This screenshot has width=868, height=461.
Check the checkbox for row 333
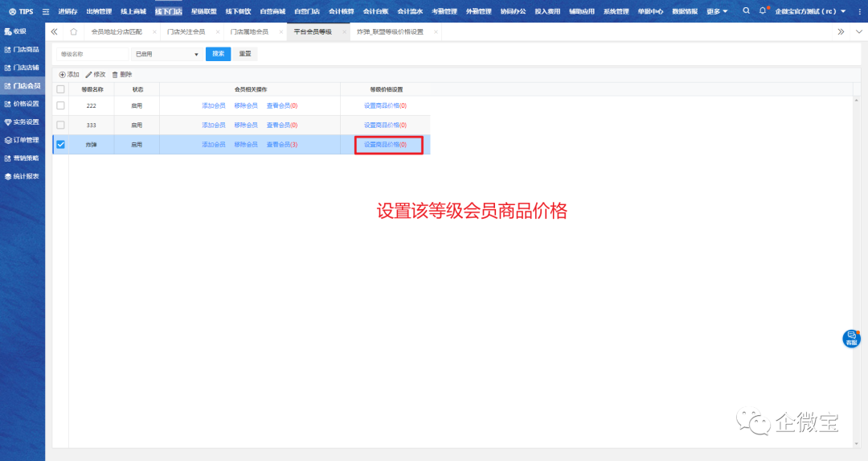click(x=60, y=125)
